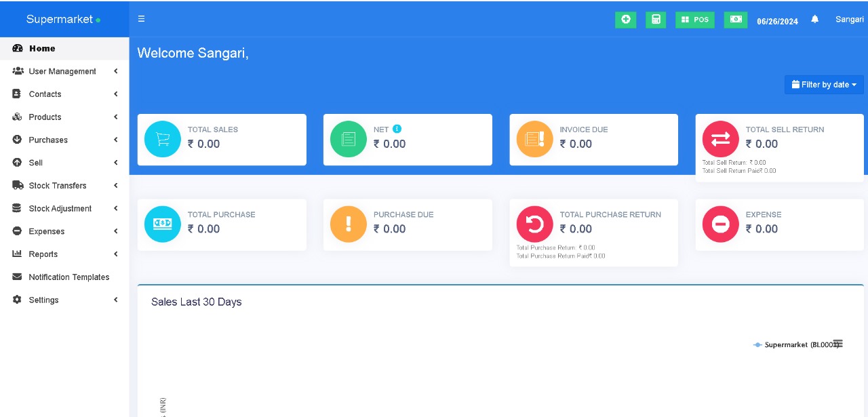Open Stock Adjustment menu item
Image resolution: width=868 pixels, height=417 pixels.
click(x=64, y=208)
